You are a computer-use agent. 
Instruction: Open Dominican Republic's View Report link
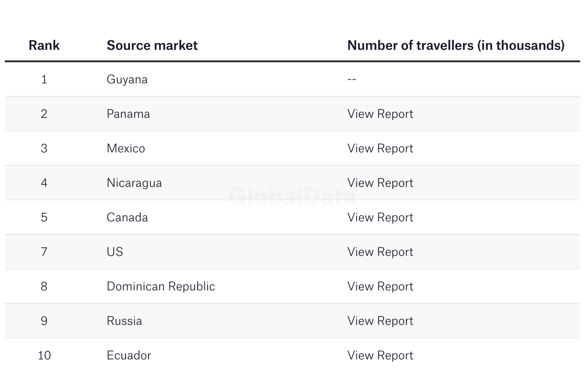(x=380, y=287)
